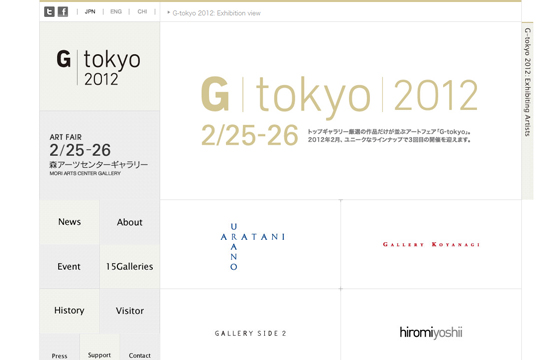Screen dimensions: 560x360
Task: Open the Twitter icon link
Action: 49,12
